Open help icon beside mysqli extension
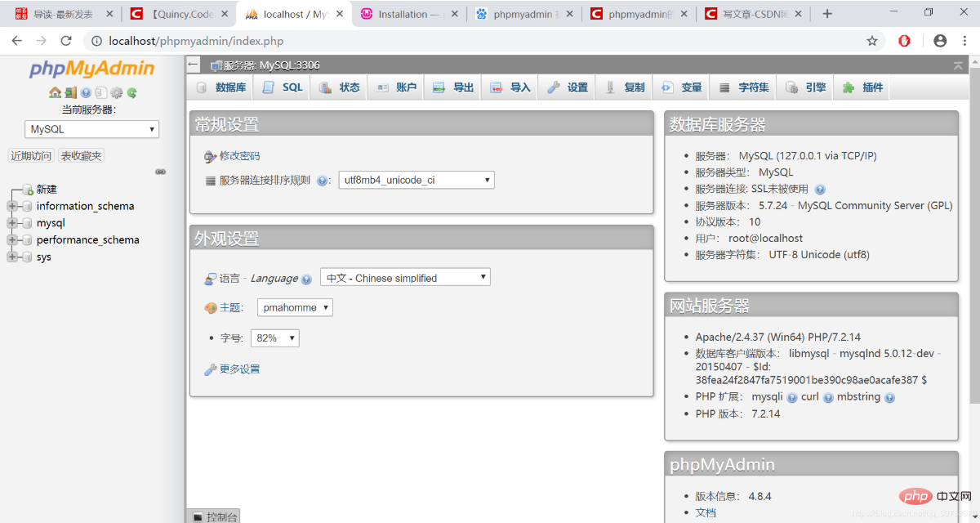This screenshot has height=523, width=980. 791,398
